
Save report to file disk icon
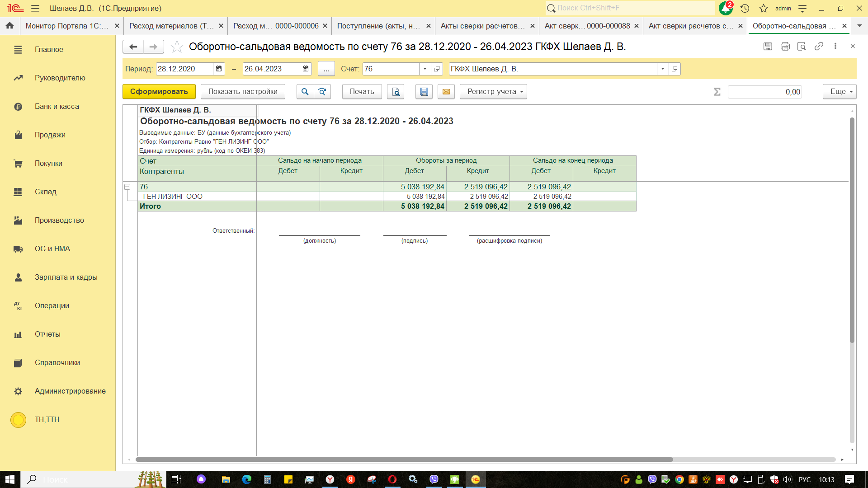tap(424, 91)
